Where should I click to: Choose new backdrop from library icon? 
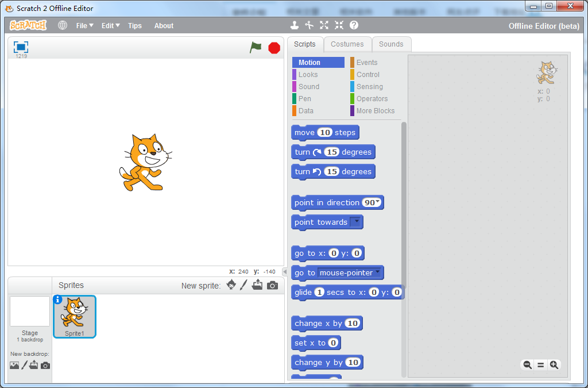point(14,365)
